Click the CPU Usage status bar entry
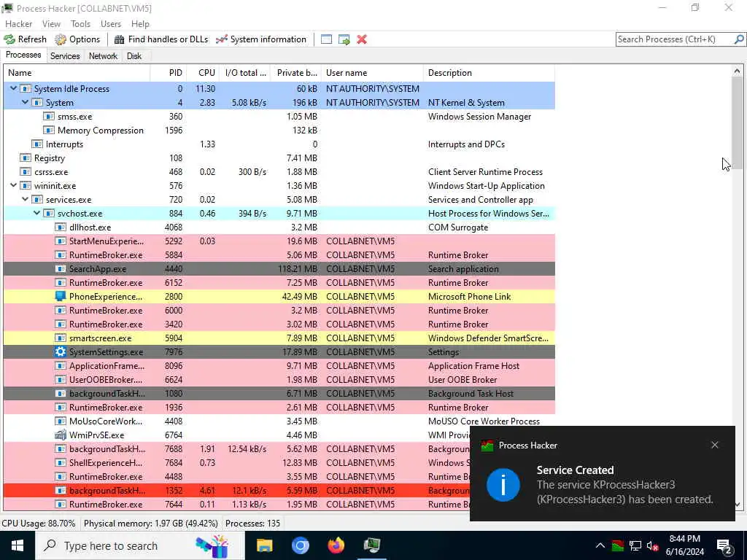The image size is (747, 560). [x=39, y=524]
